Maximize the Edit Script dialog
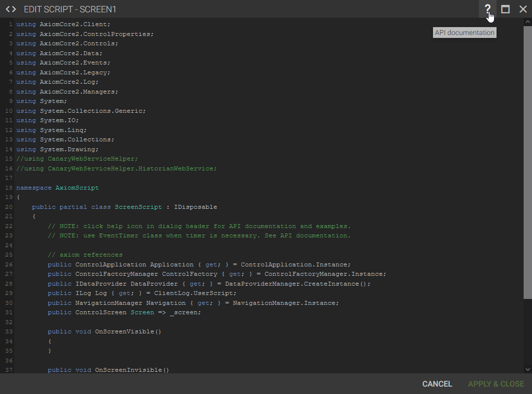Viewport: 532px width, 394px height. click(505, 9)
